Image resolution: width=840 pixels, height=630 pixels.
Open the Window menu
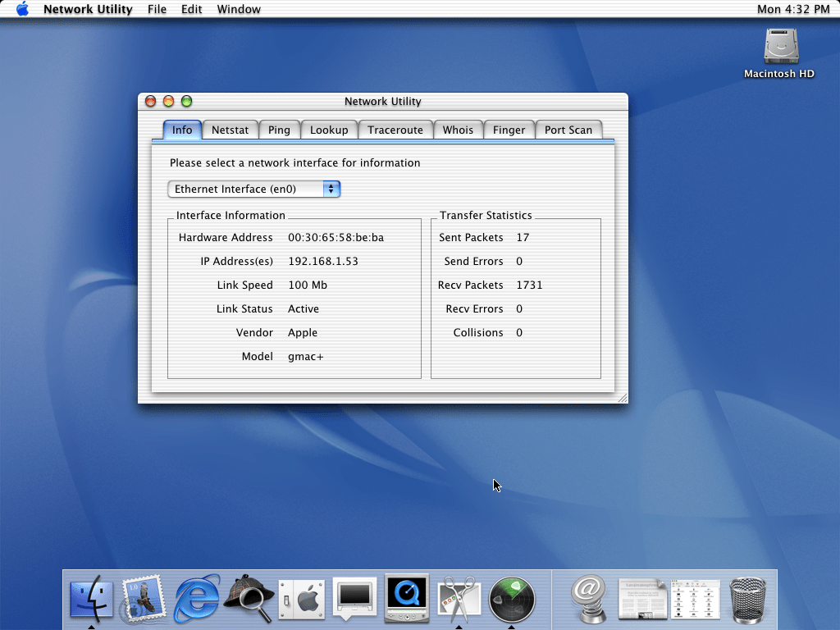coord(239,9)
